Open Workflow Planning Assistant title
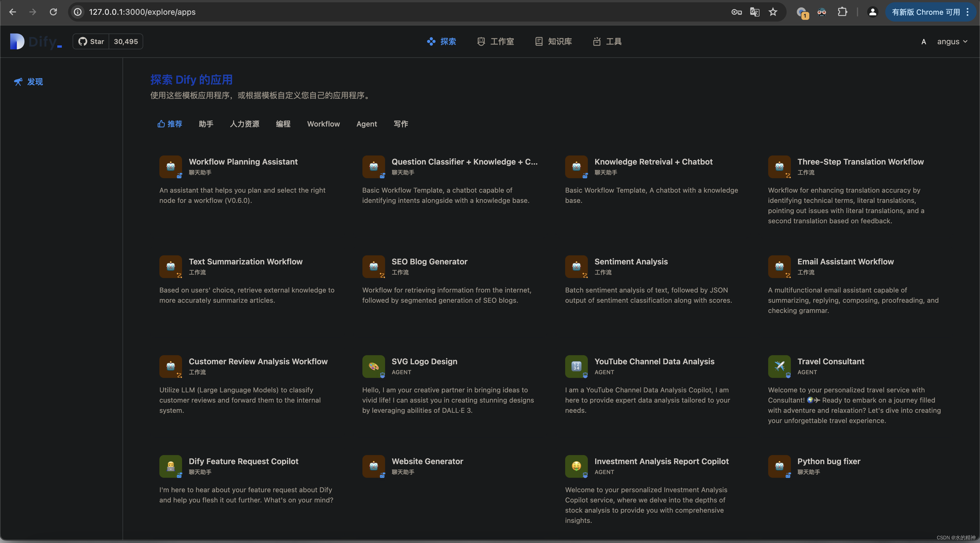This screenshot has height=543, width=980. tap(243, 162)
